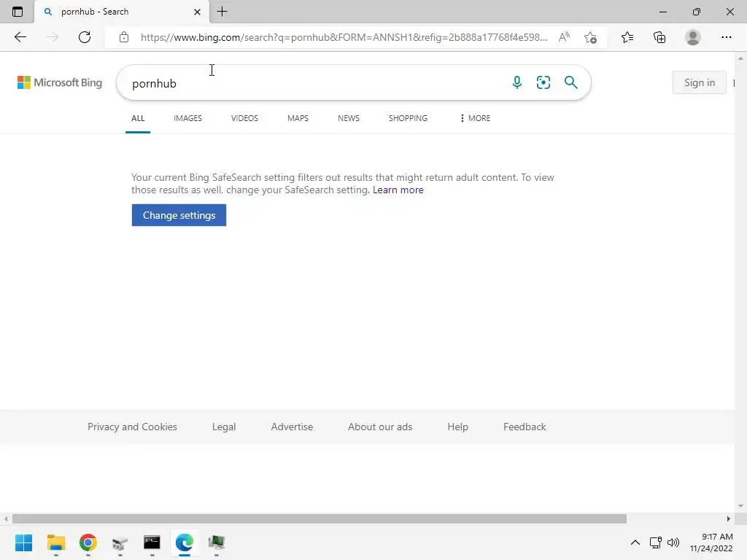The height and width of the screenshot is (560, 747).
Task: Go to Microsoft Bing homepage logo
Action: 60,82
